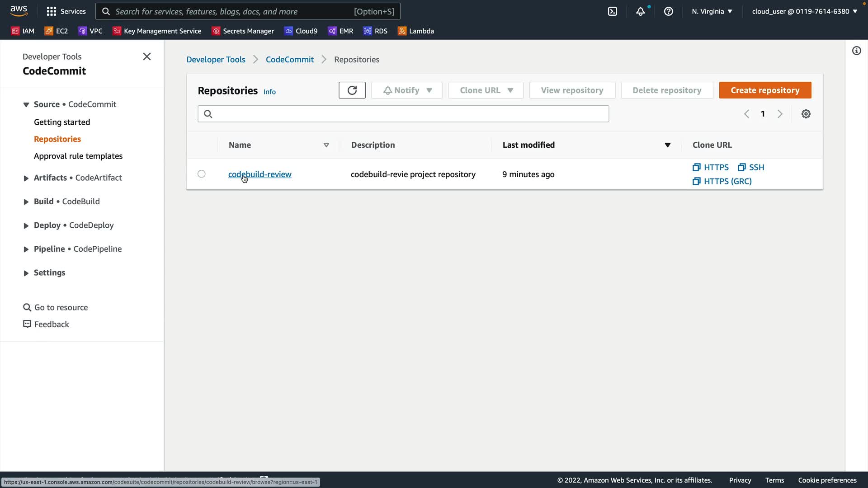Open Approval rule templates in sidebar
This screenshot has width=868, height=488.
[78, 156]
